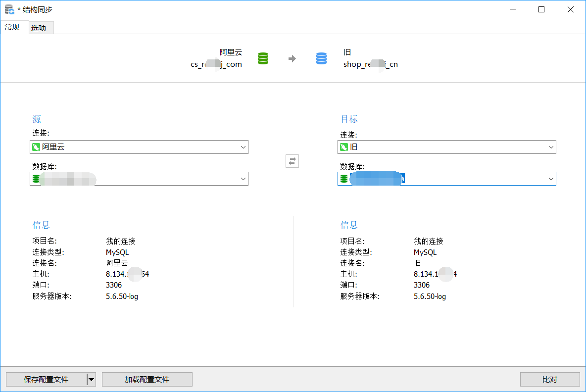The image size is (586, 392).
Task: Expand the target 数据库 dropdown arrow
Action: (x=551, y=179)
